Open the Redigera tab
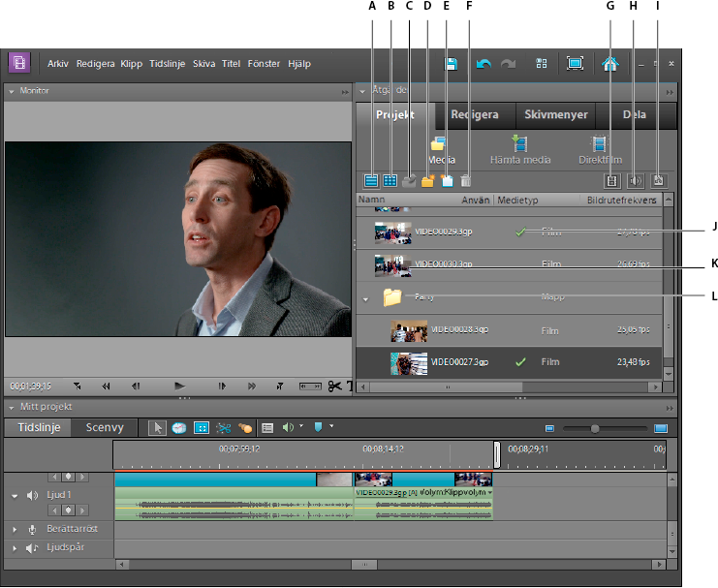The height and width of the screenshot is (588, 718). coord(475,115)
